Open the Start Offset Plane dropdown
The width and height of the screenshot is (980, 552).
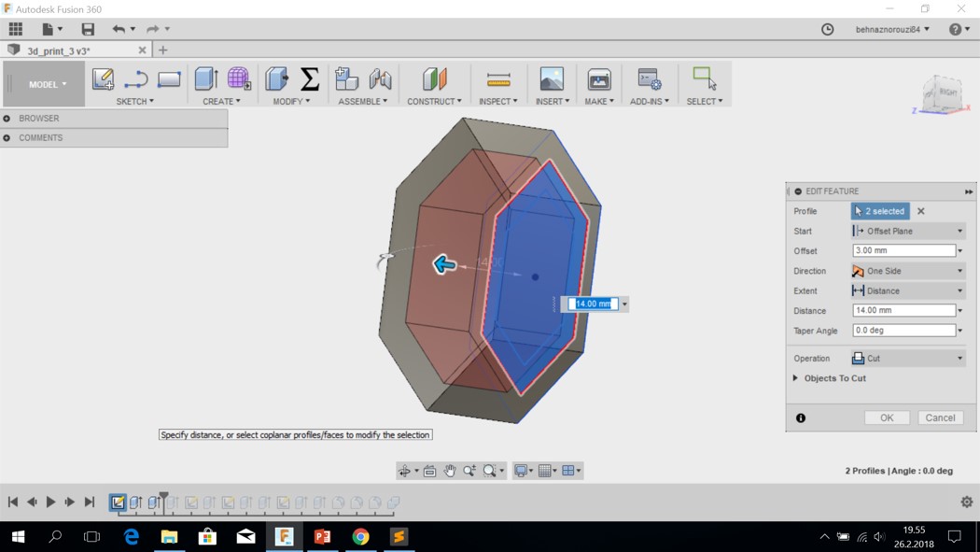[x=908, y=232]
